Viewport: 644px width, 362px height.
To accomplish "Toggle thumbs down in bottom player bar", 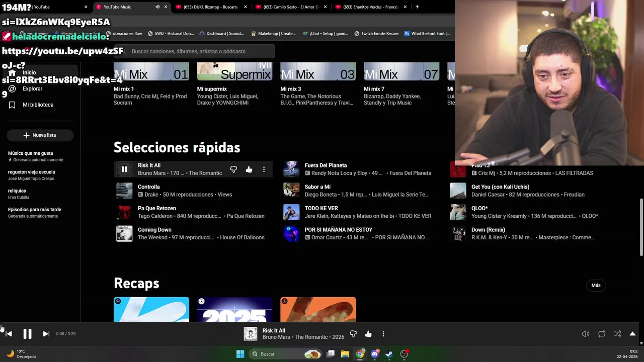I will click(353, 334).
